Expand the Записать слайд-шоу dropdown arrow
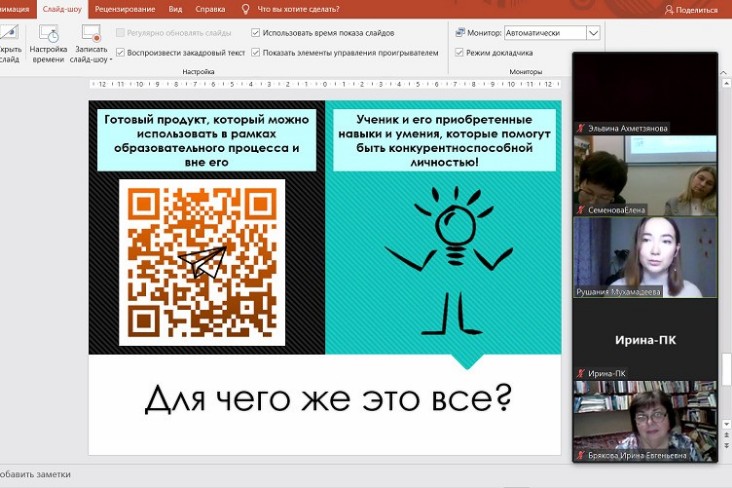Screen dimensions: 732x488 [111, 59]
